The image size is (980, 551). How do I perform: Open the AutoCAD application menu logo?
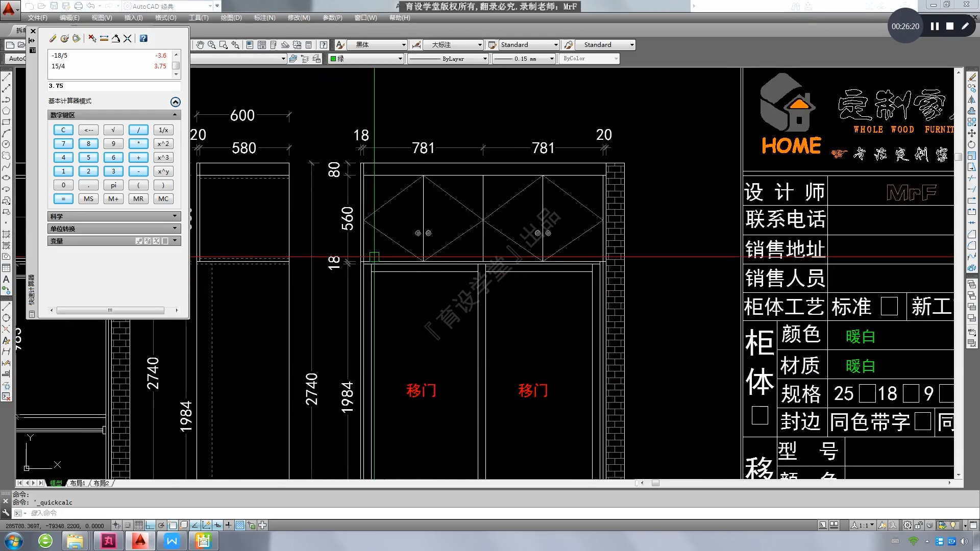pos(10,9)
